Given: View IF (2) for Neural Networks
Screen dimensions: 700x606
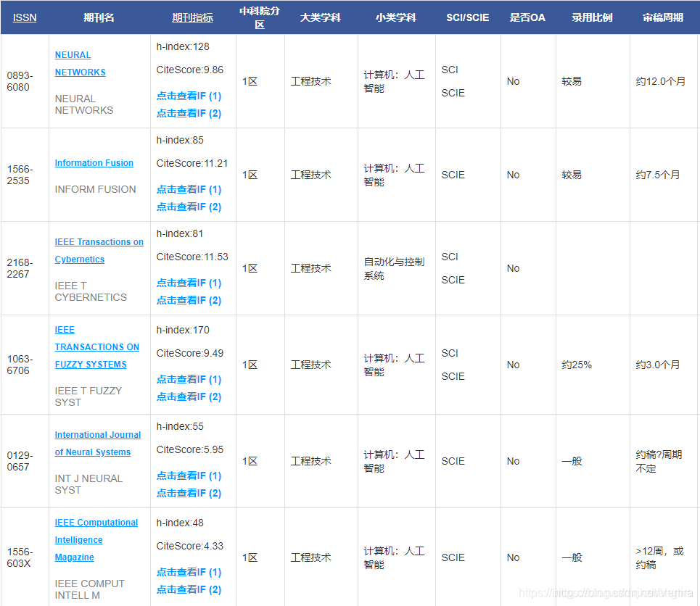Looking at the screenshot, I should pyautogui.click(x=189, y=113).
